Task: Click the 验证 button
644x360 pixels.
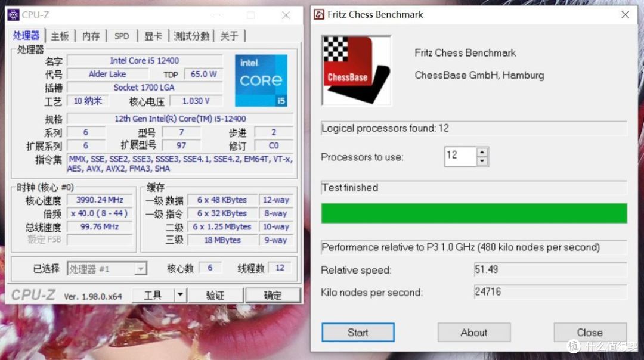Action: [215, 294]
